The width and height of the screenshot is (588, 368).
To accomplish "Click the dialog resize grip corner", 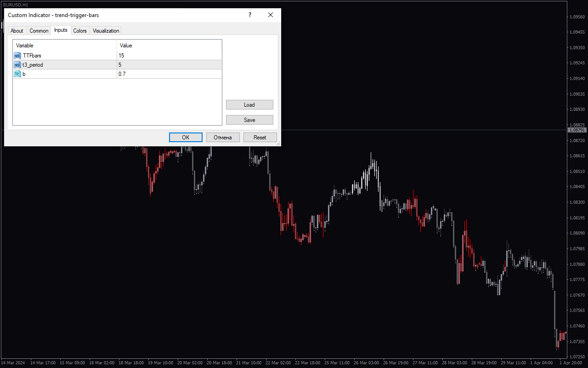I will 278,144.
